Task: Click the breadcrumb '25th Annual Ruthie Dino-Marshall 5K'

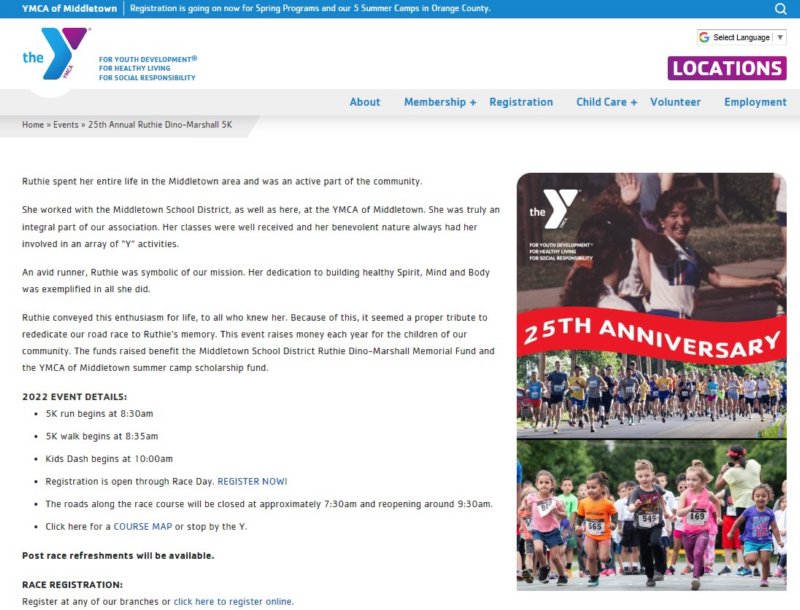Action: [160, 124]
